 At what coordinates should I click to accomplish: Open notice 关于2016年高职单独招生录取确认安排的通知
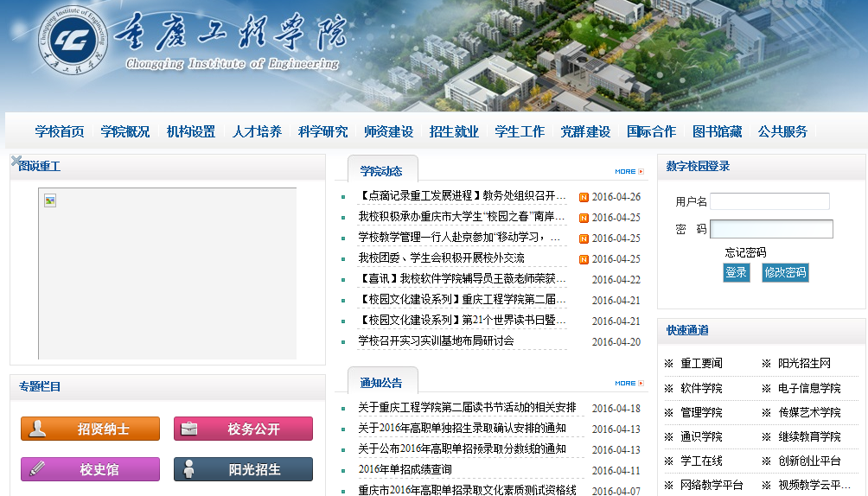(463, 428)
